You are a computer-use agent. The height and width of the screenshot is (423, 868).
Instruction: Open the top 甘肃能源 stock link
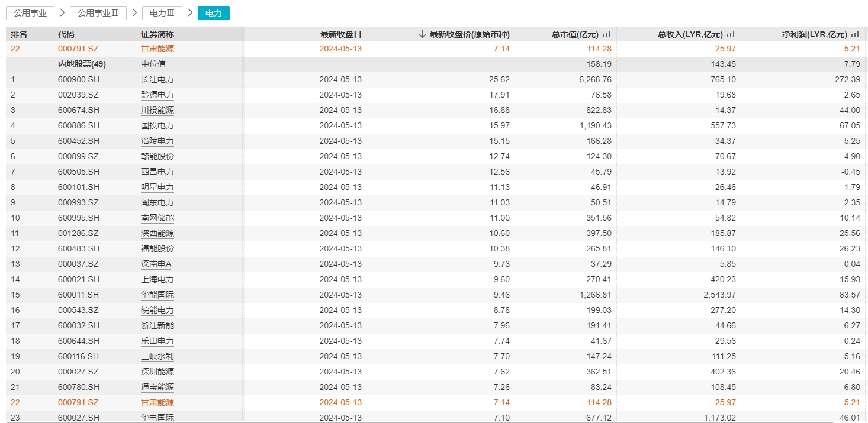click(x=157, y=49)
